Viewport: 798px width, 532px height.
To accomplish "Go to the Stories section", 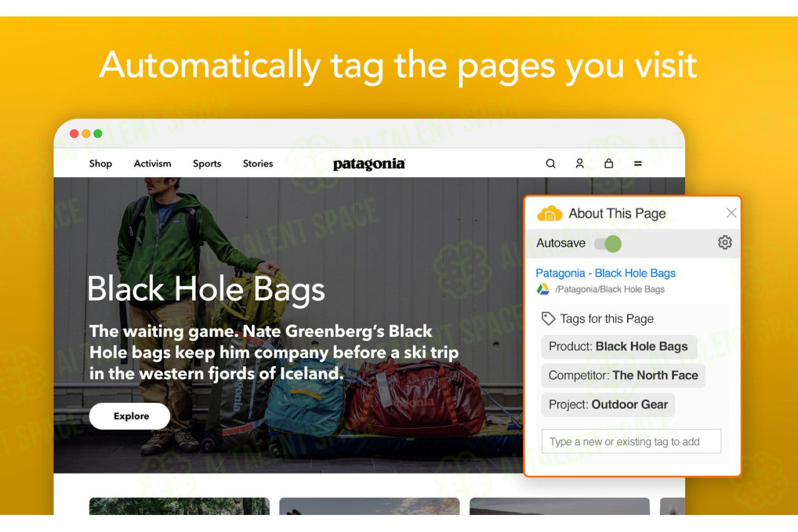I will 258,164.
